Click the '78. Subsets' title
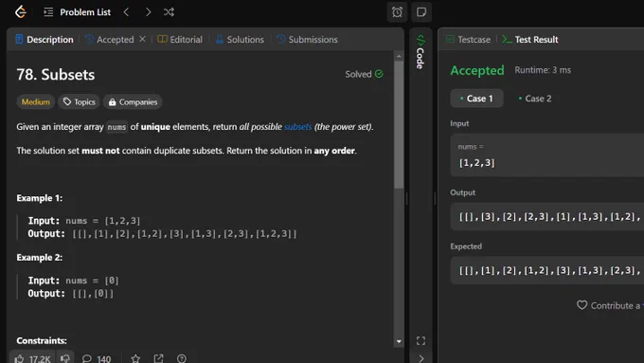 click(56, 75)
